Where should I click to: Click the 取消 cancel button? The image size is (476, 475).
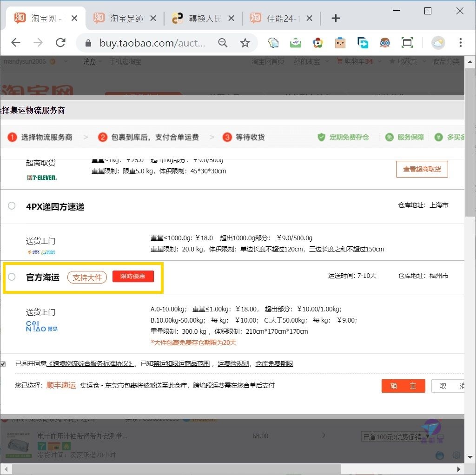[449, 386]
